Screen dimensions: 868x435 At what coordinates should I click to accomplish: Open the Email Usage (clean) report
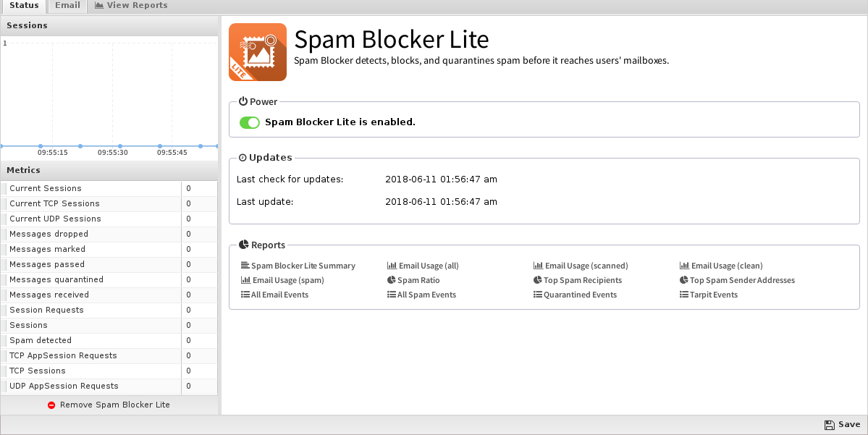pyautogui.click(x=721, y=266)
